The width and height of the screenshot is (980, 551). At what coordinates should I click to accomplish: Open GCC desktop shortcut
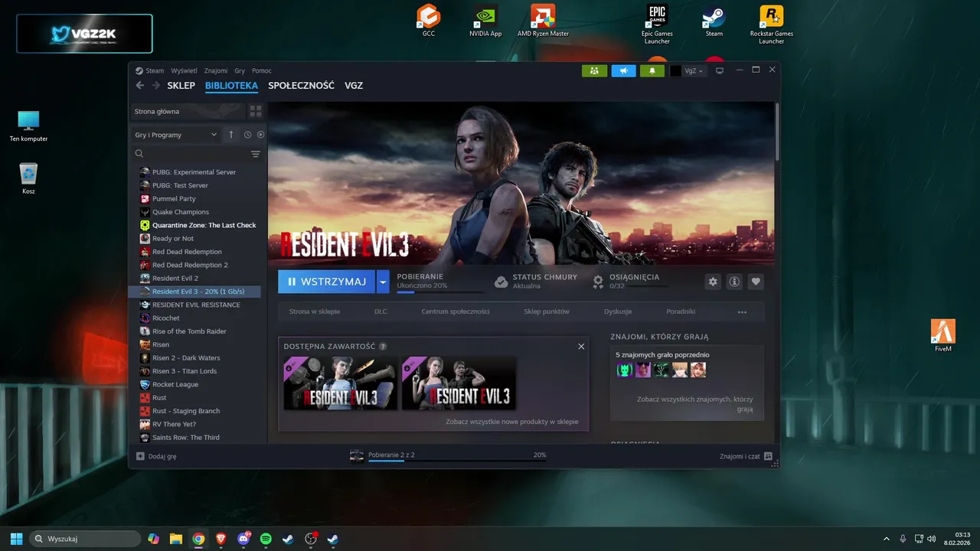[429, 21]
